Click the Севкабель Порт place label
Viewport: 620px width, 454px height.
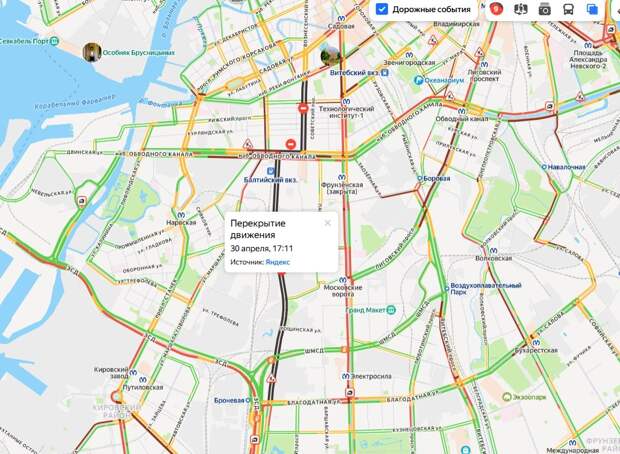pyautogui.click(x=25, y=41)
